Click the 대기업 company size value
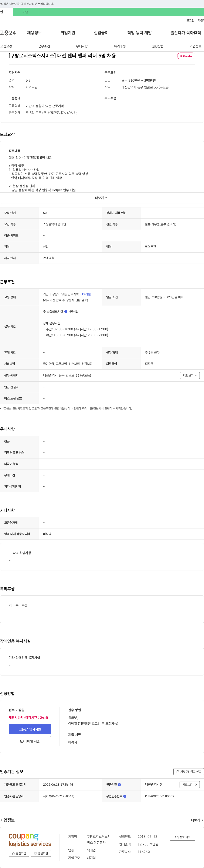The height and width of the screenshot is (868, 204). click(91, 858)
